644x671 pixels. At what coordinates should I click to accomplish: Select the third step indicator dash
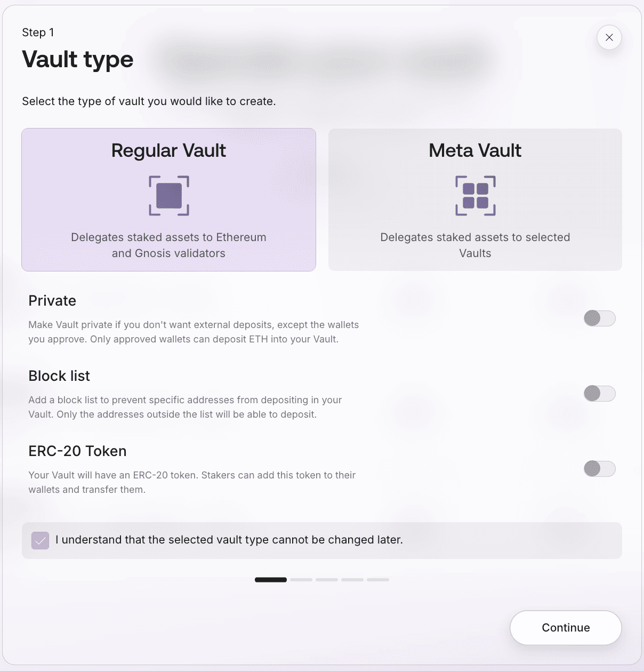click(x=327, y=580)
